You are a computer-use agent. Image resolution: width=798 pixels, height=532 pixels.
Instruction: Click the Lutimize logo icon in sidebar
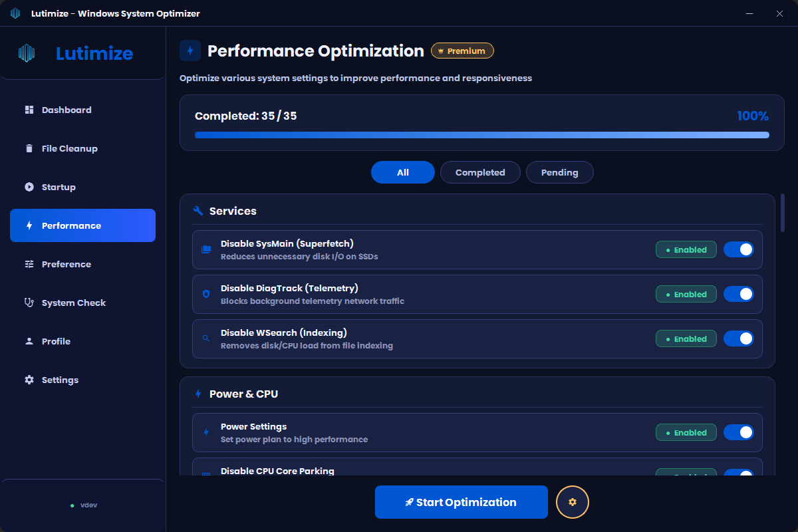coord(27,53)
